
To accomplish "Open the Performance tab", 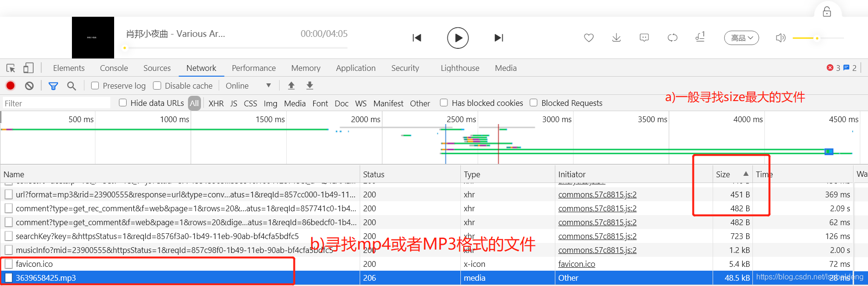I will [254, 68].
